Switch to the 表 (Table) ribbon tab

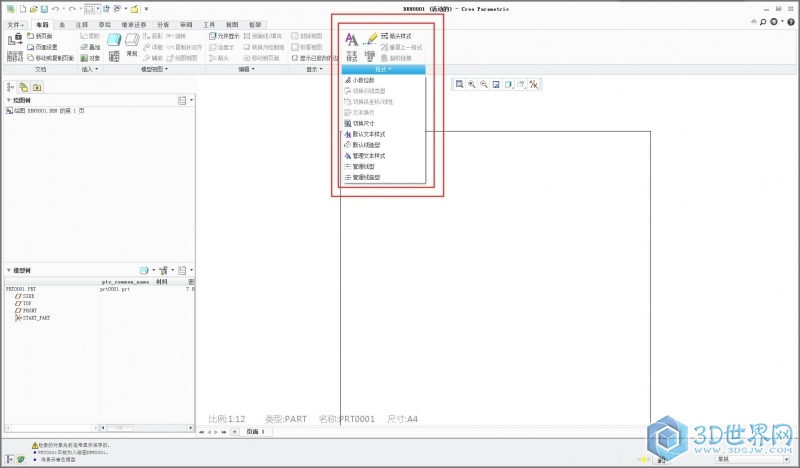click(62, 24)
